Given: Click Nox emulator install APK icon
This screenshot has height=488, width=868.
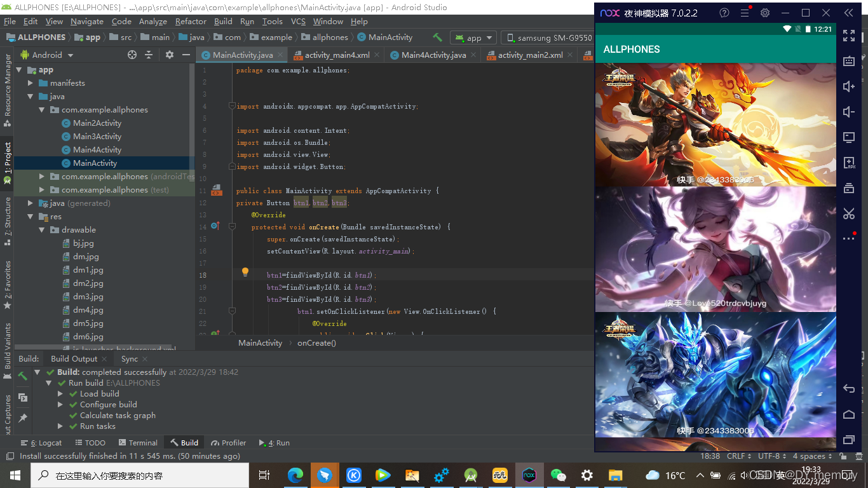Looking at the screenshot, I should 848,163.
